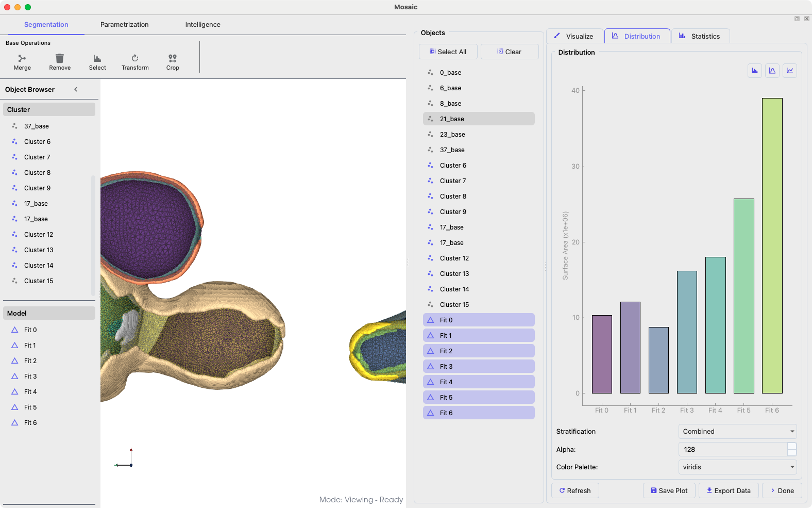Open the Intelligence tab
The width and height of the screenshot is (812, 508).
coord(203,25)
